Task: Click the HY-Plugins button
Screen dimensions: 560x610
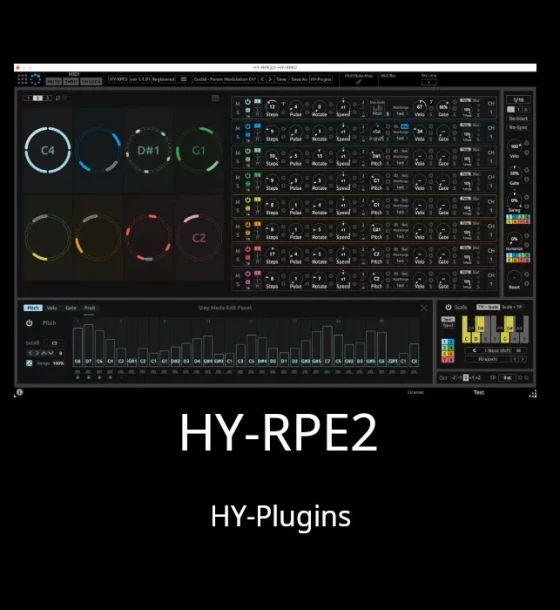Action: coord(321,79)
